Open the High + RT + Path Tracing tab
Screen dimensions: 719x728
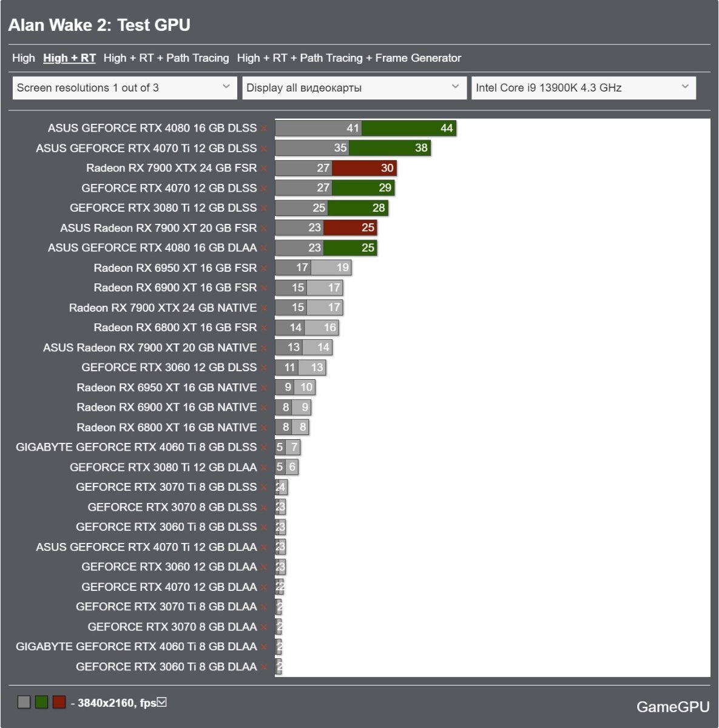[166, 58]
